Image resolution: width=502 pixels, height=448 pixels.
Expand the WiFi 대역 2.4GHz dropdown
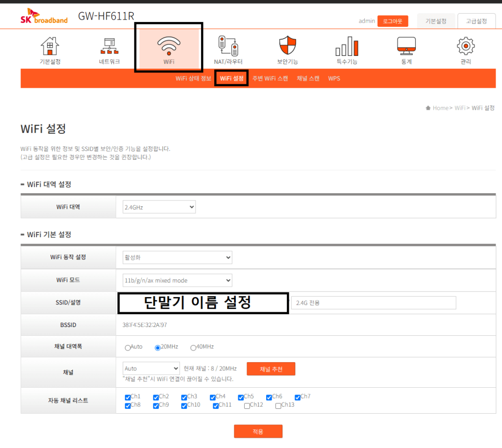click(159, 207)
